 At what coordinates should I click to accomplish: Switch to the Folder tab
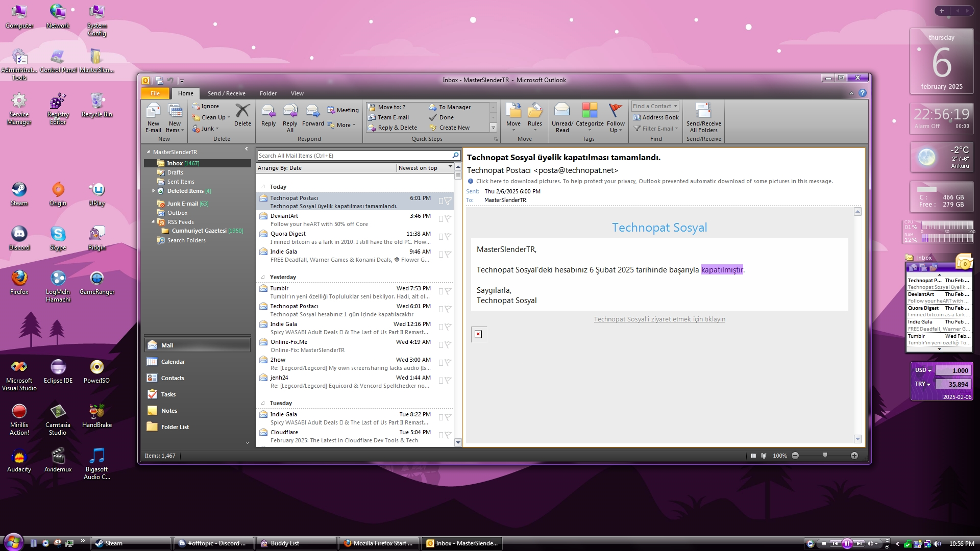point(268,93)
